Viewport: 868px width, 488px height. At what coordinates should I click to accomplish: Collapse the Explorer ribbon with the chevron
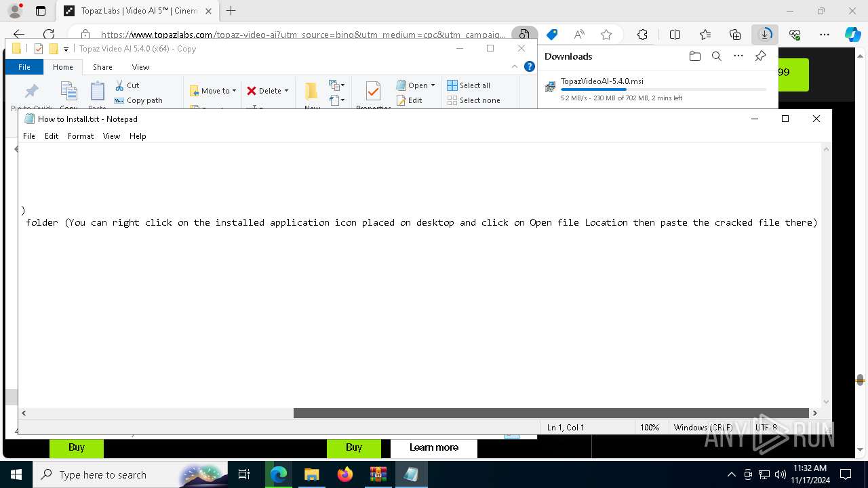(515, 66)
